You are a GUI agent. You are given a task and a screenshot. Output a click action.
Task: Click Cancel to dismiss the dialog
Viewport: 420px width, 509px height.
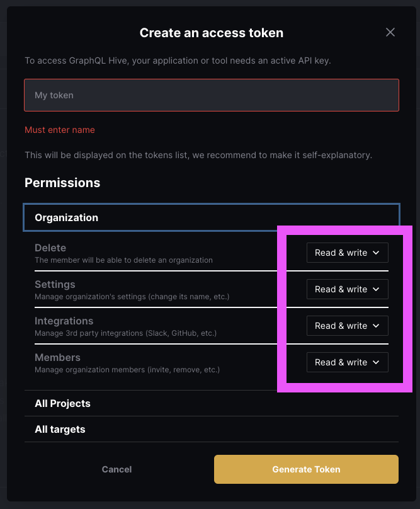coord(116,469)
